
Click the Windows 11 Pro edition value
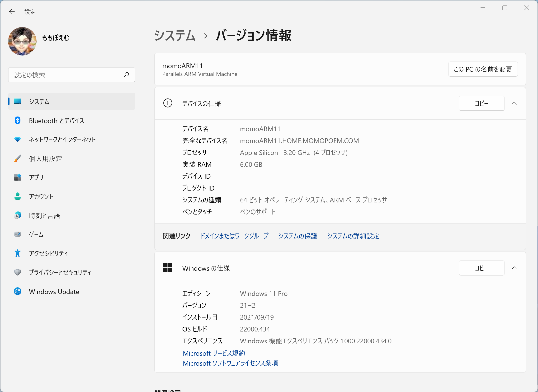coord(264,294)
